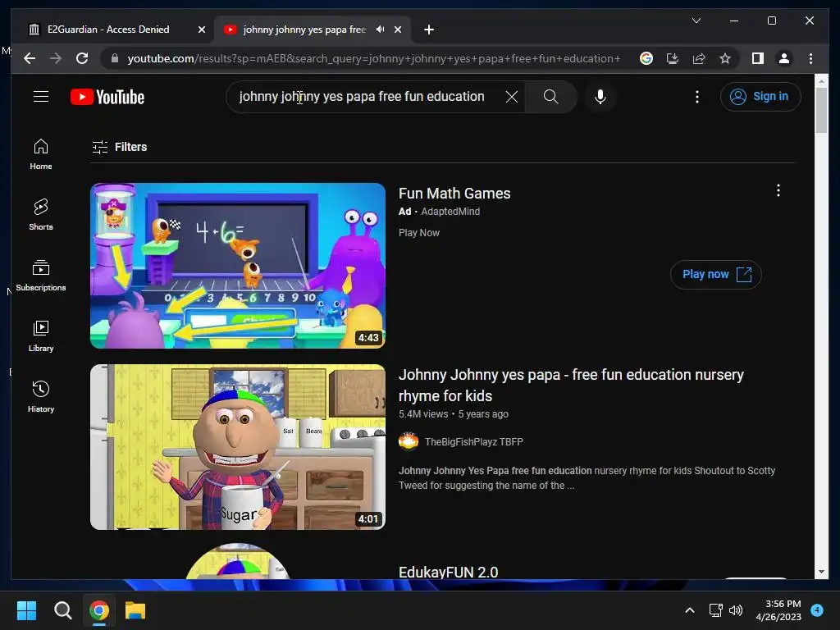Open Chrome's three-dot menu
The width and height of the screenshot is (840, 630).
click(x=810, y=58)
